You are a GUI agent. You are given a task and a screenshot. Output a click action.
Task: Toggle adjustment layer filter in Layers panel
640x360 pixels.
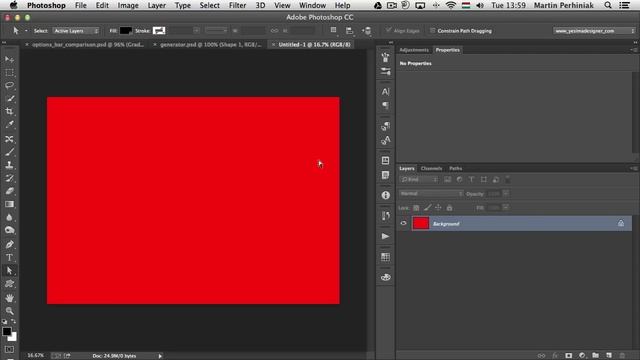pos(460,180)
